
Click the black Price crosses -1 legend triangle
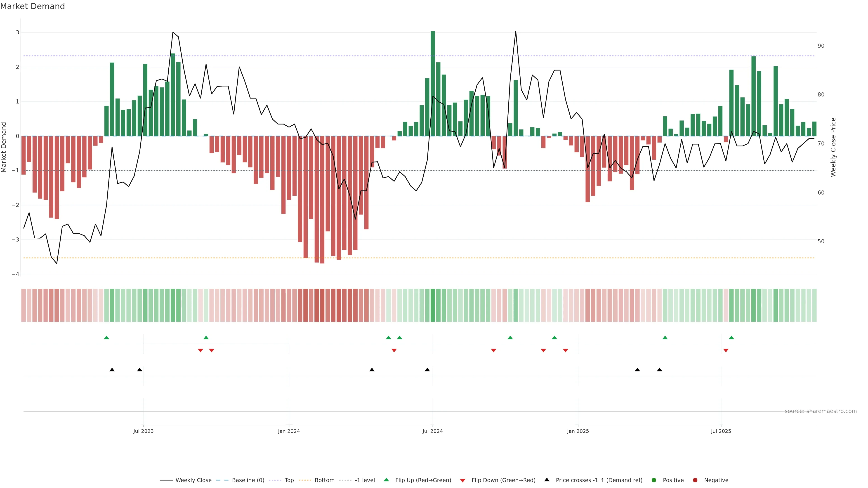(x=547, y=480)
